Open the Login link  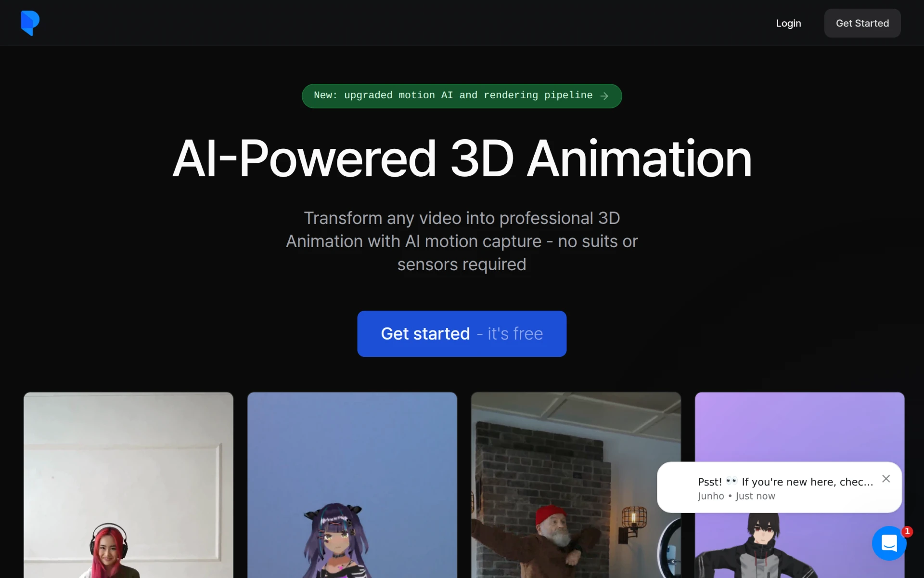(788, 23)
